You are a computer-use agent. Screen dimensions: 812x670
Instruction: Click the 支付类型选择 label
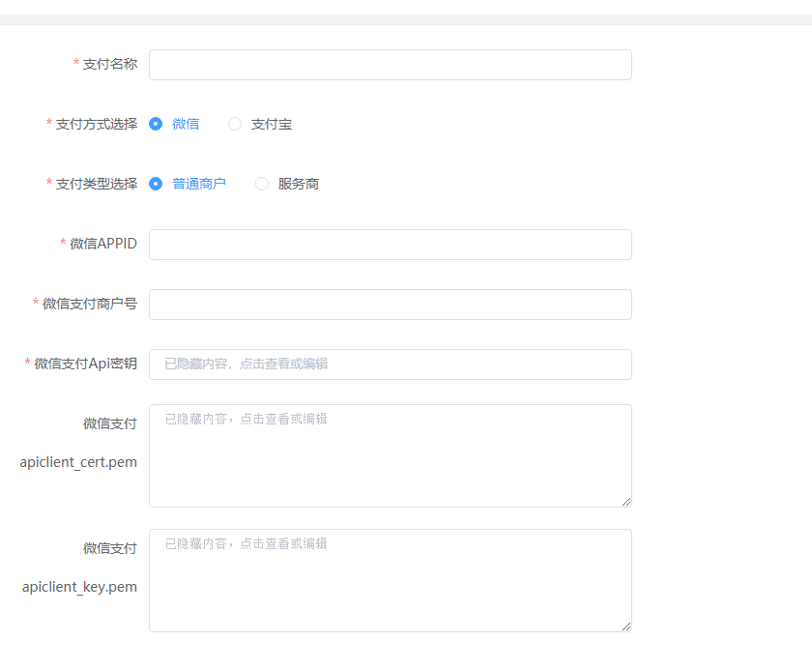97,184
